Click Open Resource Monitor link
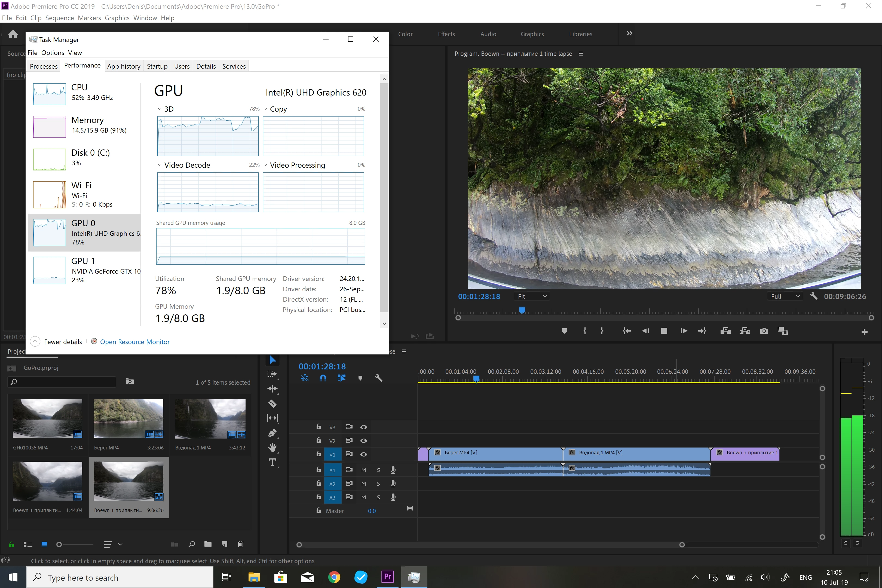 [x=135, y=342]
